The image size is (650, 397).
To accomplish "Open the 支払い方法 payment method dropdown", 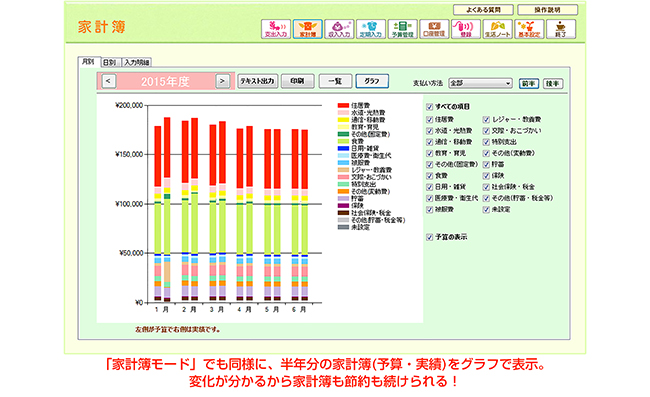I will (x=480, y=83).
